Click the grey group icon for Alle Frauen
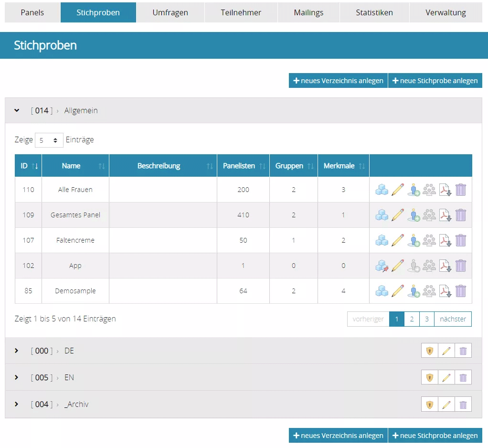The image size is (488, 448). coord(429,190)
